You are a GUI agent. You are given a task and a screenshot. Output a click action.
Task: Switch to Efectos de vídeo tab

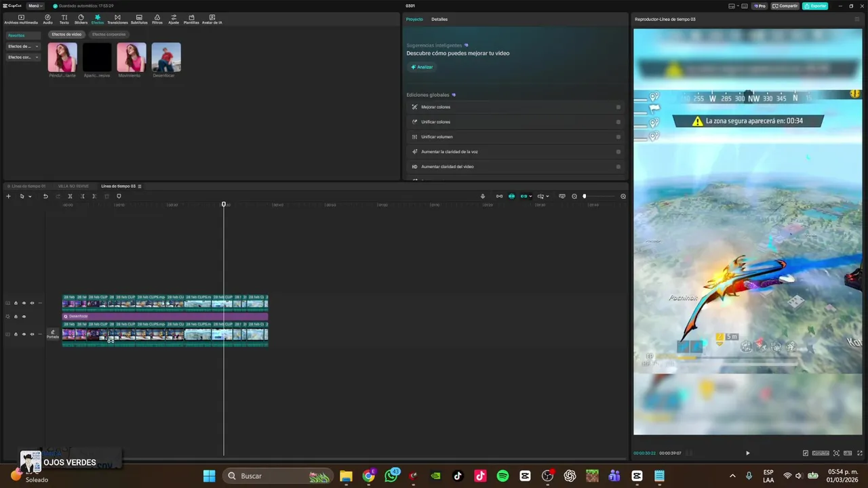coord(66,34)
